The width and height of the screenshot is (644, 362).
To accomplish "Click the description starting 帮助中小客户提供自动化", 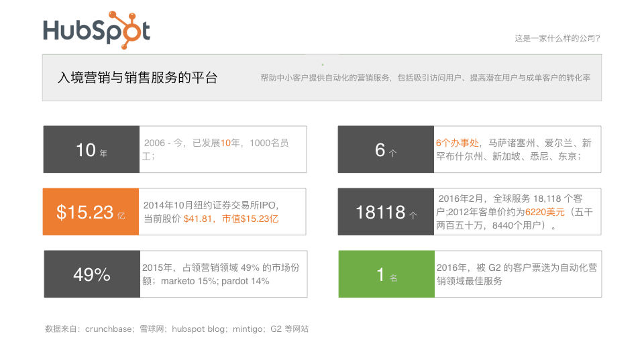I will pos(425,78).
